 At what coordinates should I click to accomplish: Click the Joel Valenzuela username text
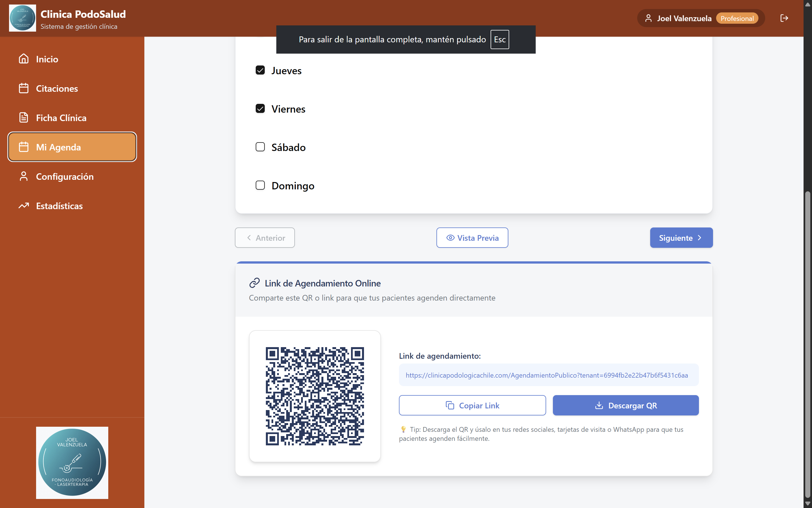[x=684, y=18]
